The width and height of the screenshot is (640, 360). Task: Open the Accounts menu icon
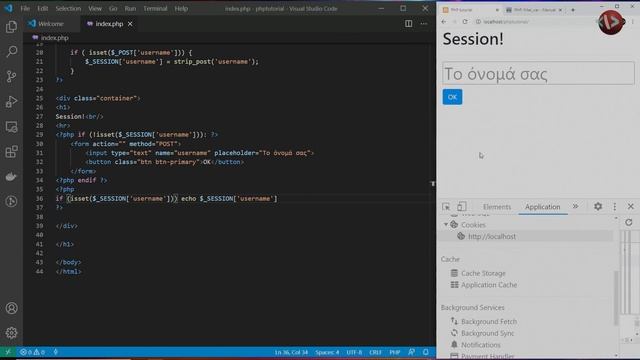(x=11, y=308)
